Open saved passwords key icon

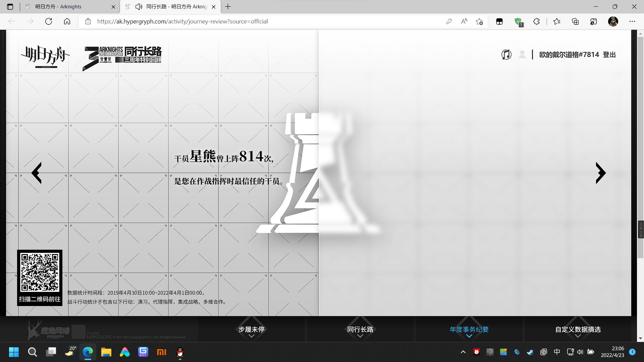[449, 21]
